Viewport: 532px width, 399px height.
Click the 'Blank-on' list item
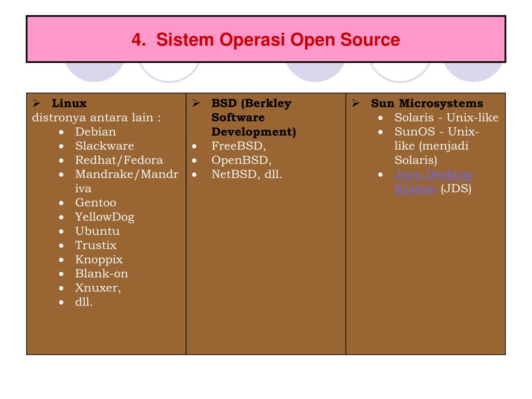pos(101,273)
